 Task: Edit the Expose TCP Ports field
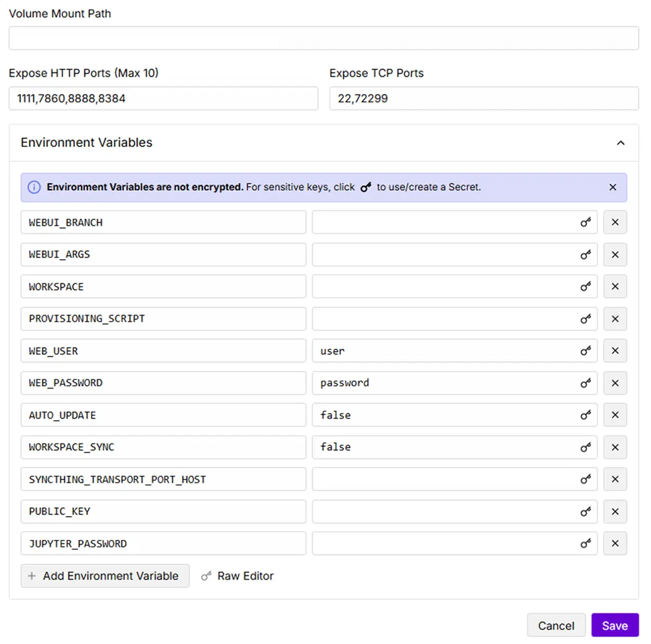pos(483,99)
